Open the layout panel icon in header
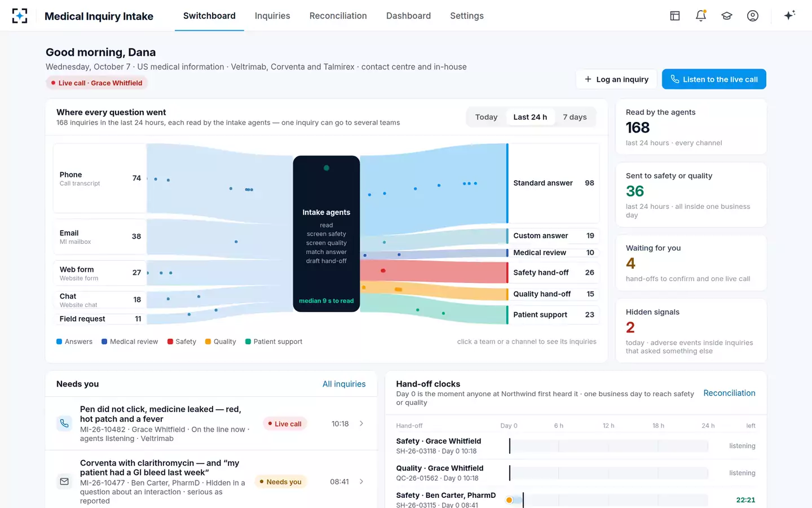This screenshot has height=508, width=812. click(x=675, y=16)
